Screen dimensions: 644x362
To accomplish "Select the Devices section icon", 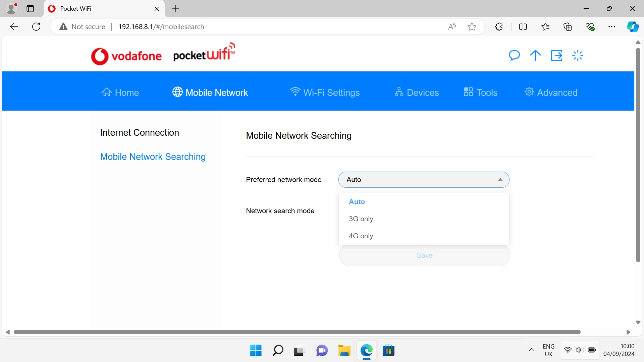I will click(x=399, y=92).
